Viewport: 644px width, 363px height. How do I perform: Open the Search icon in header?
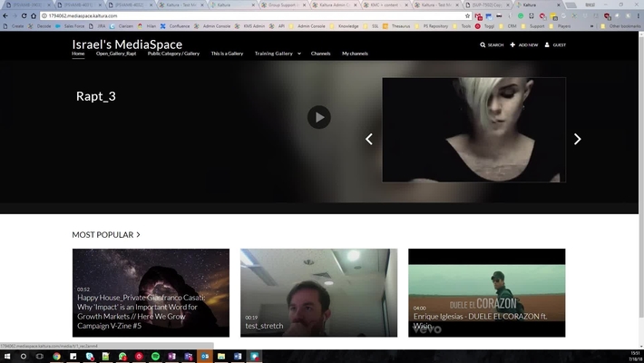click(x=492, y=44)
